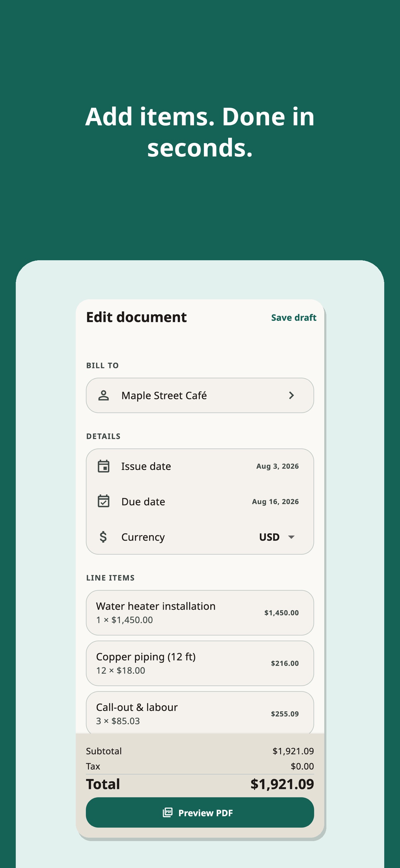Click the quantity text 1 × $1,450.00
The width and height of the screenshot is (400, 868).
coord(124,620)
